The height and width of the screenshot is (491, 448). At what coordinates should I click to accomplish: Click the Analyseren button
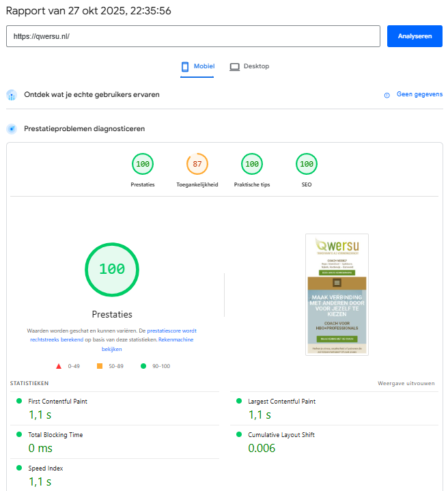(x=415, y=36)
